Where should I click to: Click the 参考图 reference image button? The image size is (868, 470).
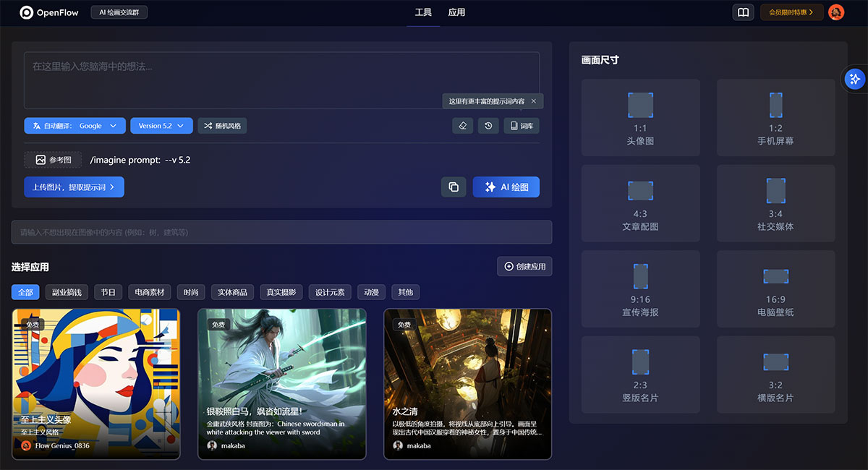pyautogui.click(x=53, y=159)
